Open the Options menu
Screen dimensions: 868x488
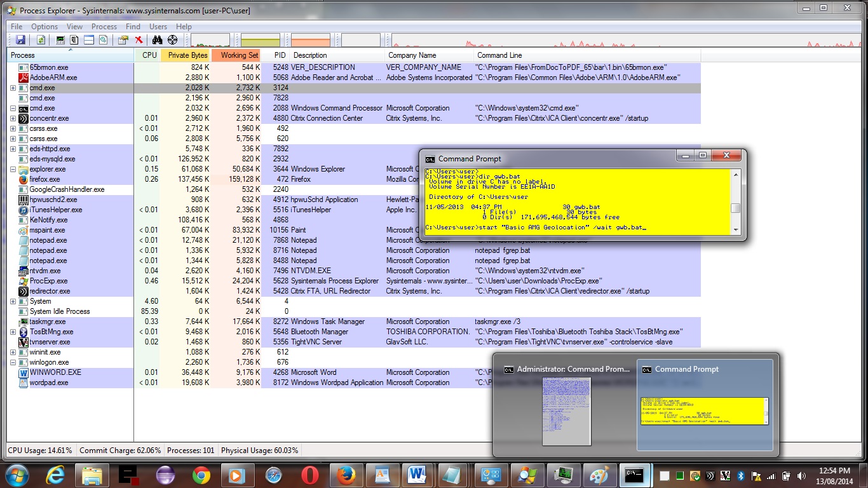tap(44, 27)
